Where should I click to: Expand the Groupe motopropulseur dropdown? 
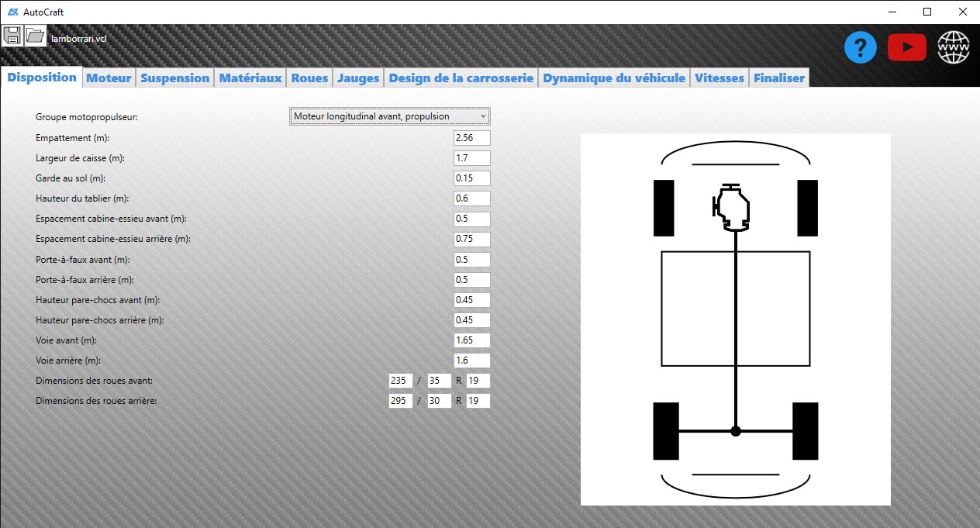[390, 116]
